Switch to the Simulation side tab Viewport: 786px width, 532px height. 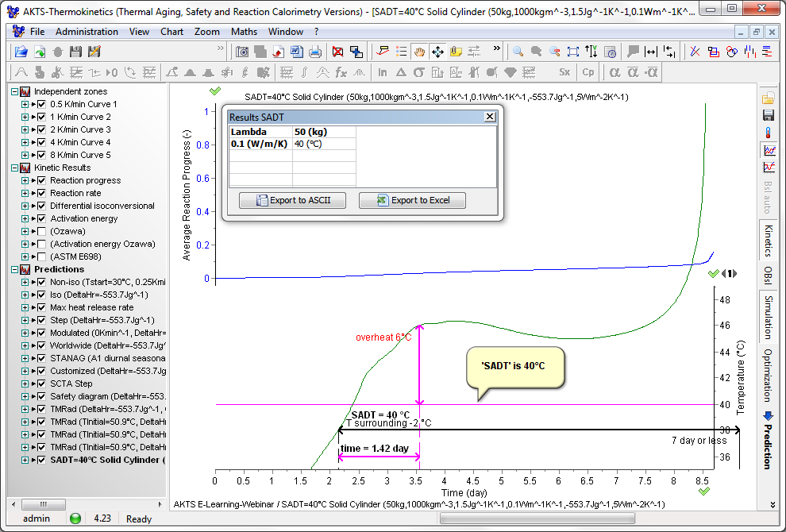click(768, 317)
